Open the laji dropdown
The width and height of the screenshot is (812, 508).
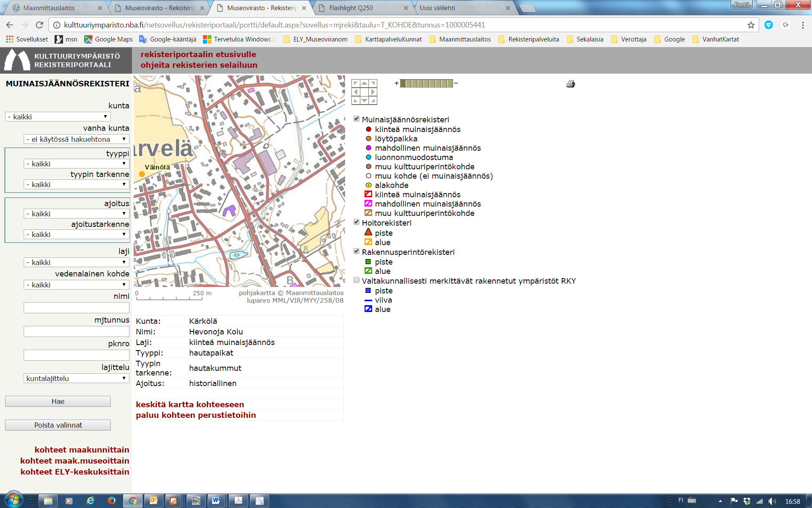tap(77, 262)
